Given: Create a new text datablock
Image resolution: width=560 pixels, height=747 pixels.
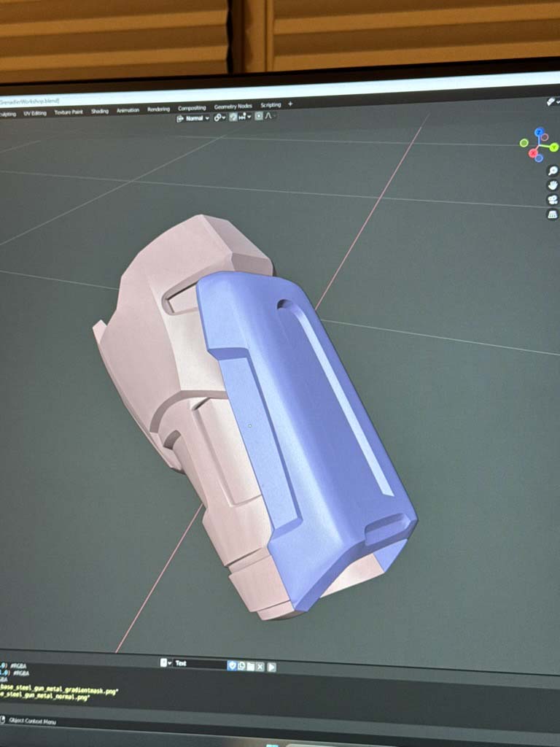Looking at the screenshot, I should tap(241, 665).
